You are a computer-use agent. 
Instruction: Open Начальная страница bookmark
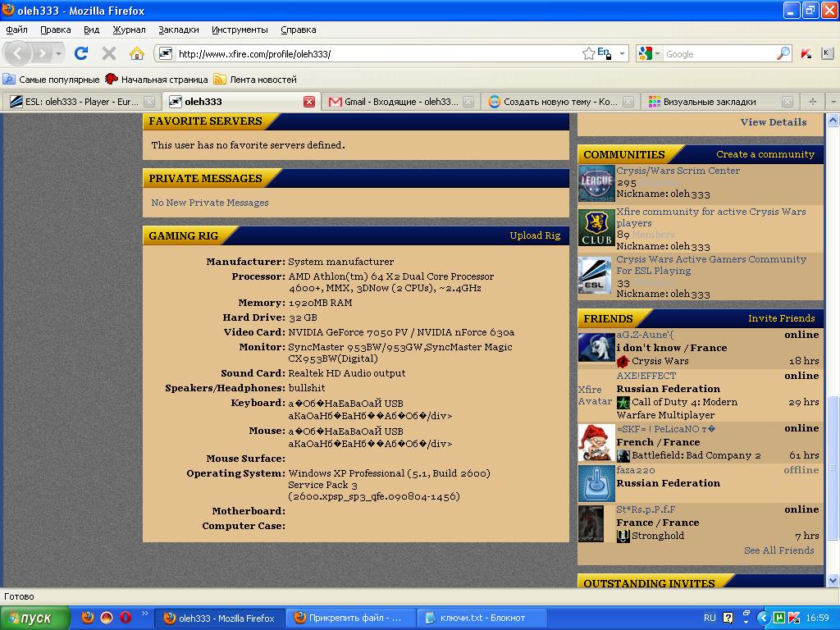coord(157,80)
